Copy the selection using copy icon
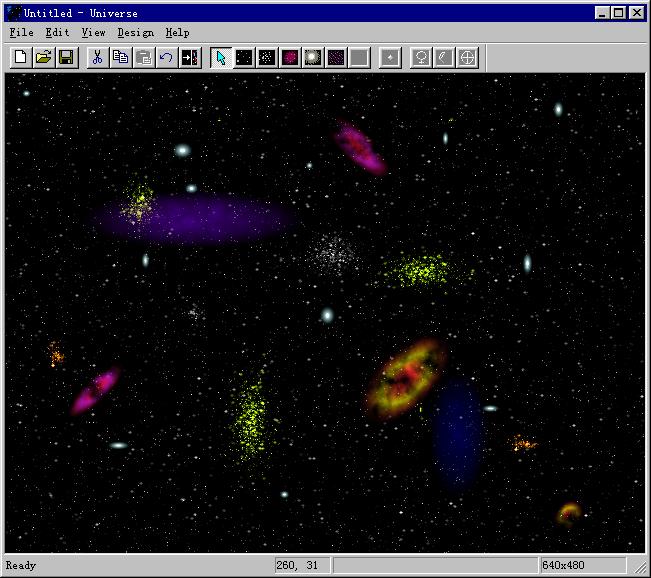 [x=121, y=57]
